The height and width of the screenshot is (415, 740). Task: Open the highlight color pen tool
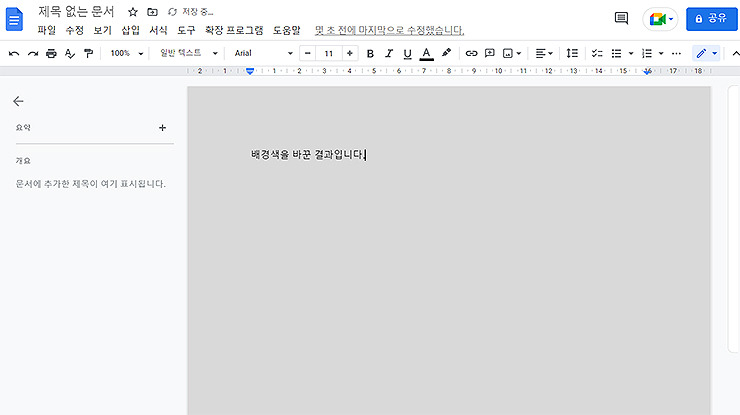coord(446,53)
